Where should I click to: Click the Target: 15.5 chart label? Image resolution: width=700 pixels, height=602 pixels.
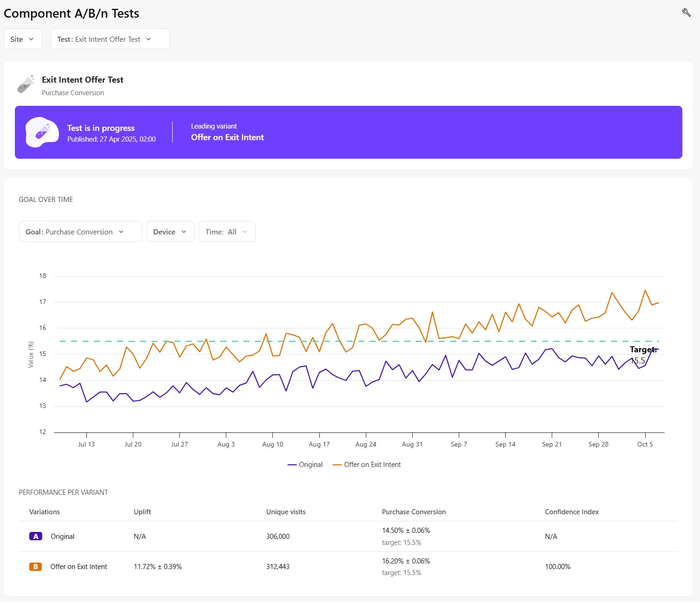(643, 355)
